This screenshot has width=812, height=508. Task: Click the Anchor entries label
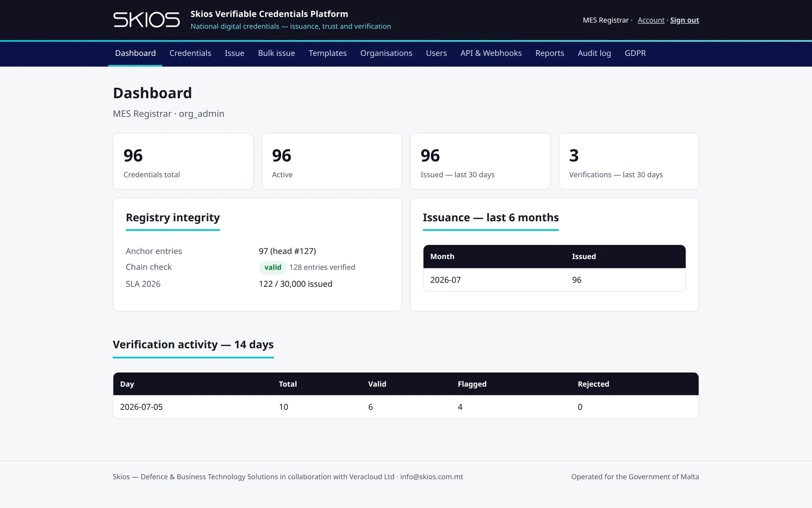(154, 251)
